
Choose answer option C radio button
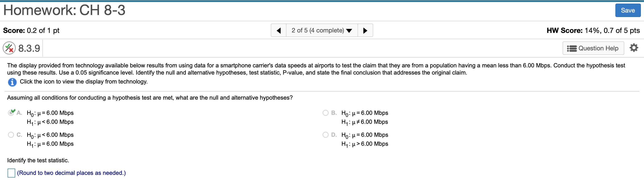point(11,135)
